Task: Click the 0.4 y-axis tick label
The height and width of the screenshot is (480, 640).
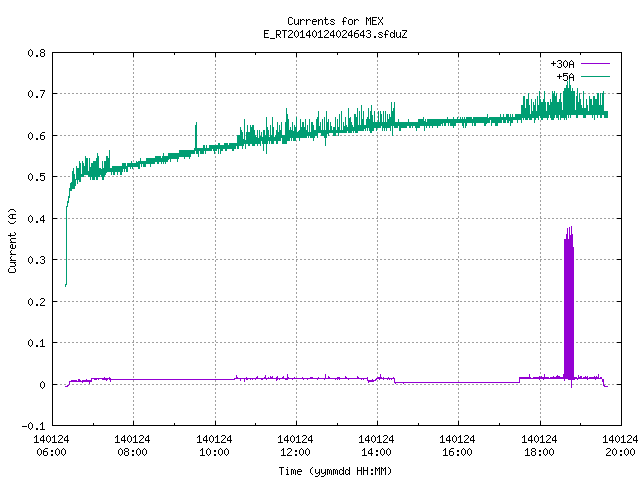Action: click(36, 219)
